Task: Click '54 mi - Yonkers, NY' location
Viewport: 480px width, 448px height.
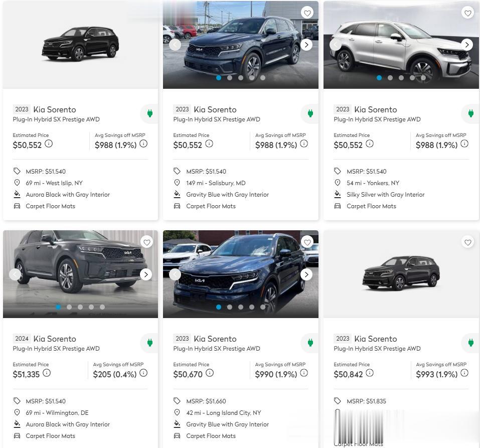Action: pos(373,183)
